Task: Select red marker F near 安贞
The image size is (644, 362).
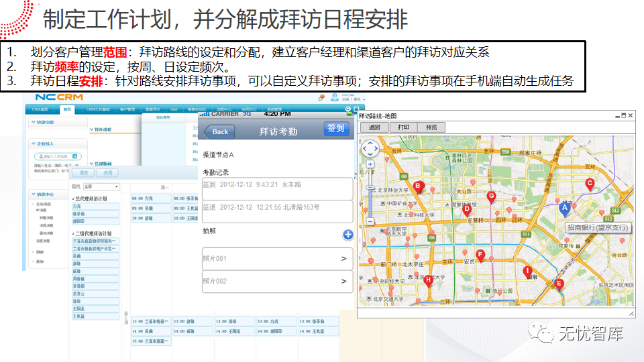Action: [x=480, y=255]
